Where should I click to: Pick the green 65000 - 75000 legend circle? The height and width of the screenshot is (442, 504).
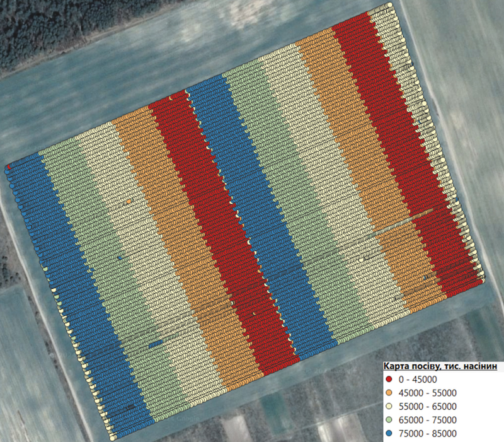tap(388, 419)
